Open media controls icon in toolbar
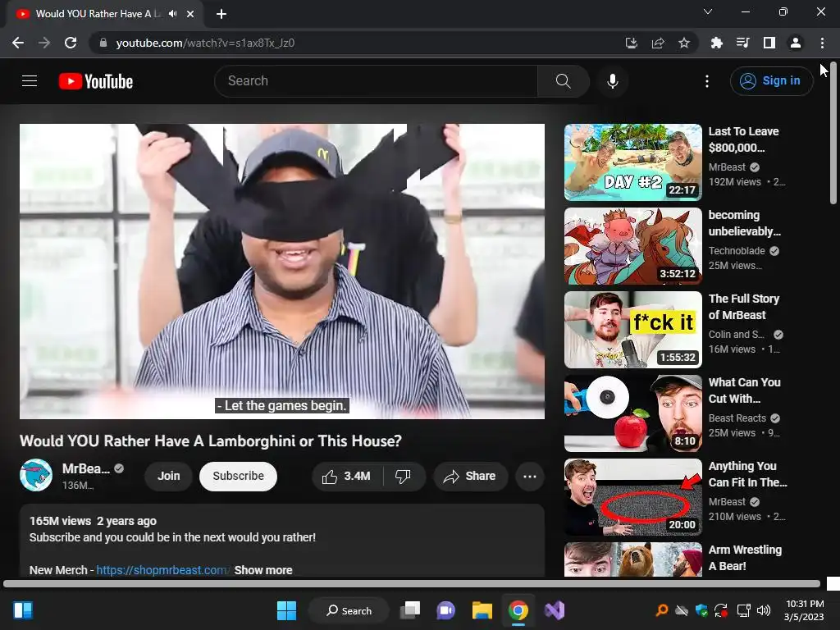This screenshot has width=840, height=630. (x=743, y=43)
